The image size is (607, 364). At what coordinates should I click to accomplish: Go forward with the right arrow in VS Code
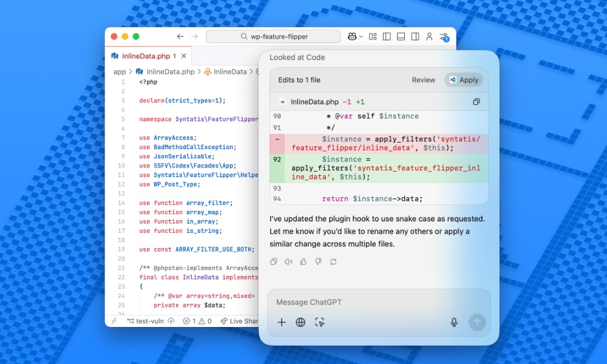click(194, 36)
